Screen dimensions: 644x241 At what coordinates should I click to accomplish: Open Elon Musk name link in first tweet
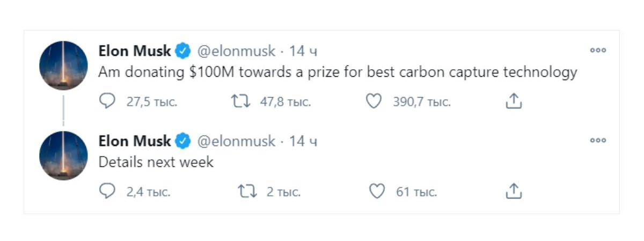pos(134,52)
